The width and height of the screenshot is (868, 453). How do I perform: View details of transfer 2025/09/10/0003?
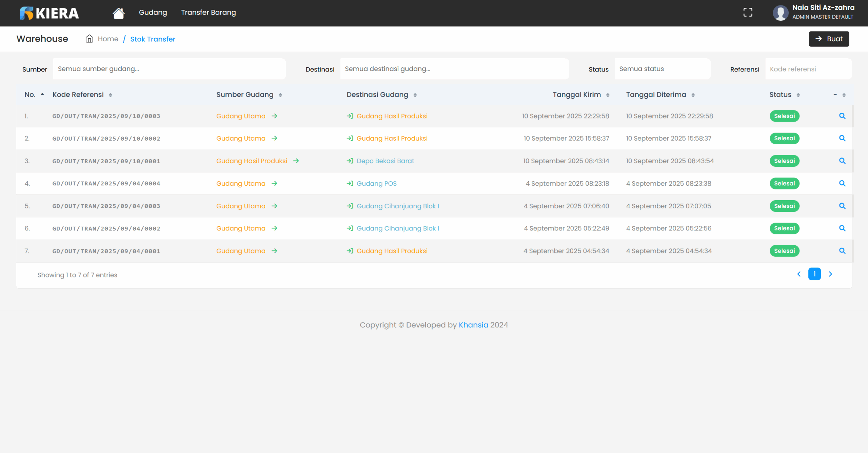(842, 116)
